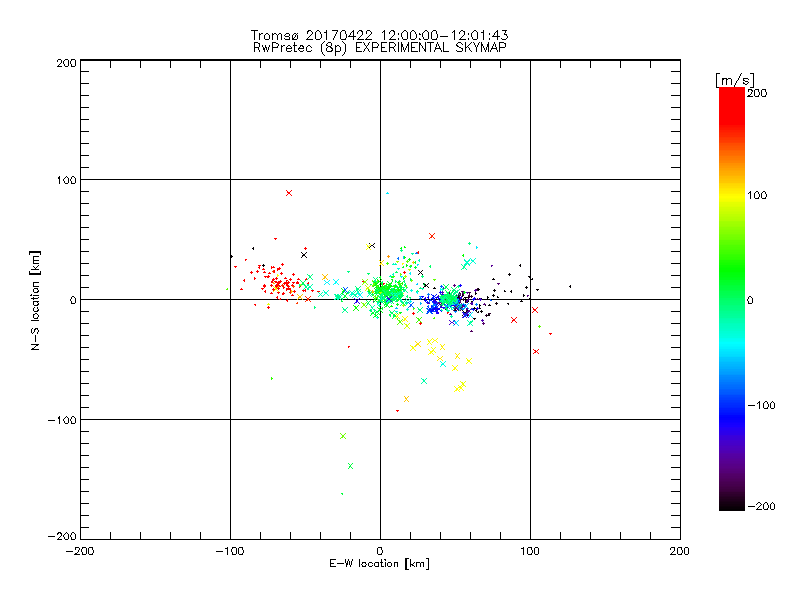Image resolution: width=800 pixels, height=600 pixels.
Task: Click the x-axis tick label '0'
Action: coord(380,551)
